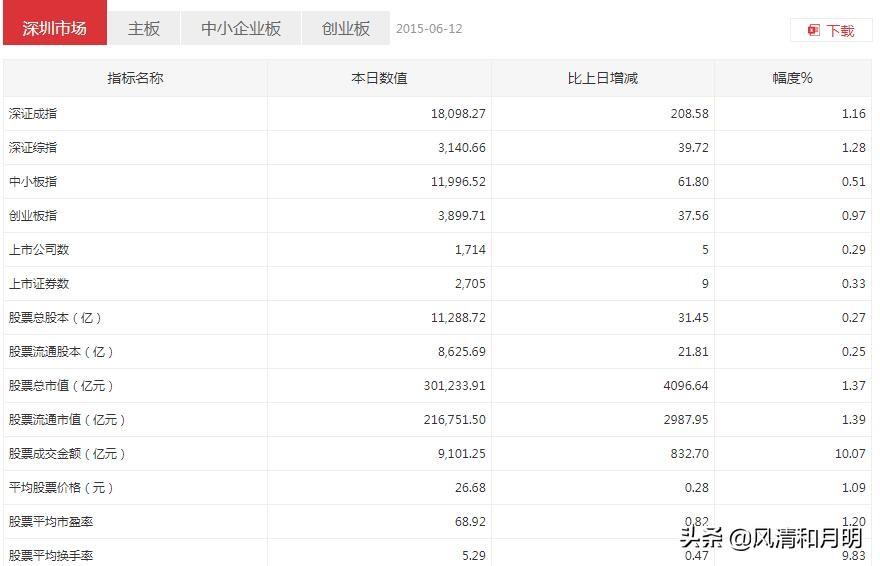This screenshot has width=880, height=566.
Task: Click the download icon next to 下载
Action: coord(814,30)
